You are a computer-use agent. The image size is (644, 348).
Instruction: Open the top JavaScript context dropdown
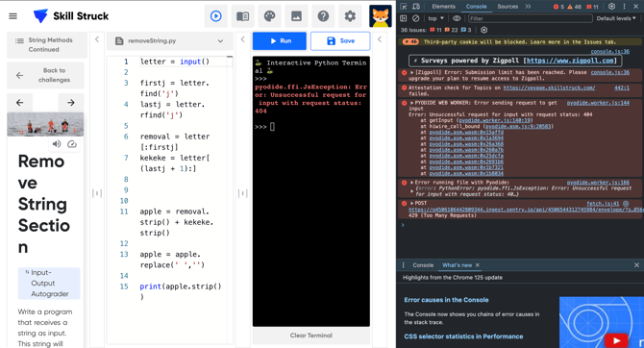436,18
